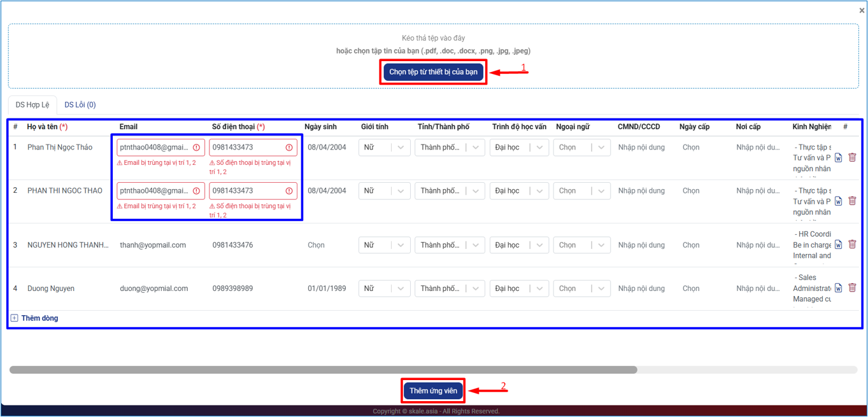Open Word file for Duong Nguyen
Viewport: 868px width, 417px height.
point(838,288)
